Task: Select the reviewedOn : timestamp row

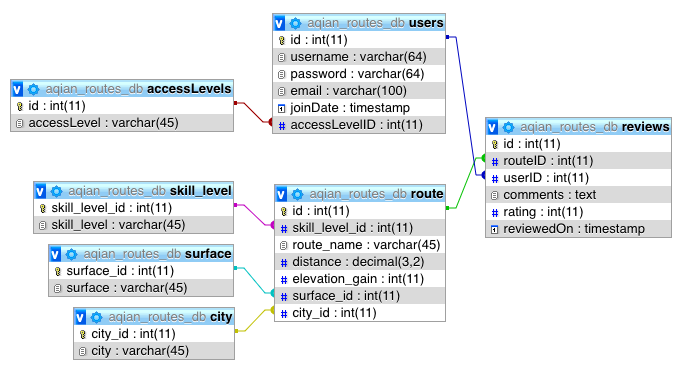Action: (x=578, y=229)
